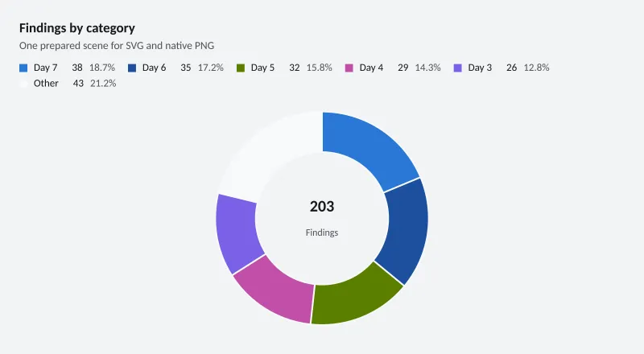Click the count 29 for Day 4

click(x=403, y=68)
